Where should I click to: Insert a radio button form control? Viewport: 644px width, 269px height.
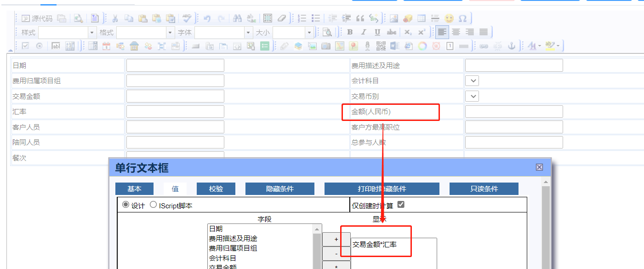[40, 46]
